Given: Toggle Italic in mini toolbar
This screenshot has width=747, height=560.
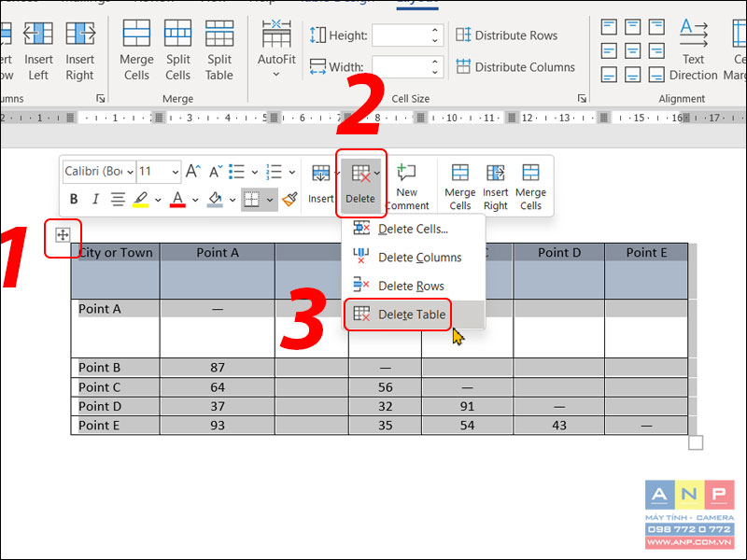Looking at the screenshot, I should (x=96, y=199).
